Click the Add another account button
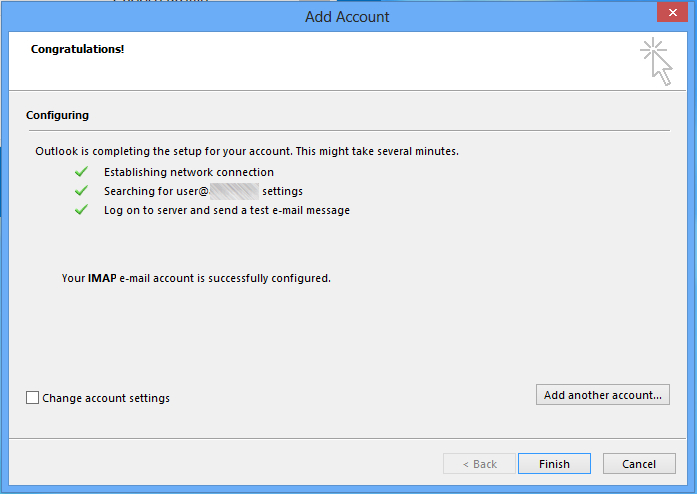Viewport: 697px width, 494px height. tap(602, 395)
